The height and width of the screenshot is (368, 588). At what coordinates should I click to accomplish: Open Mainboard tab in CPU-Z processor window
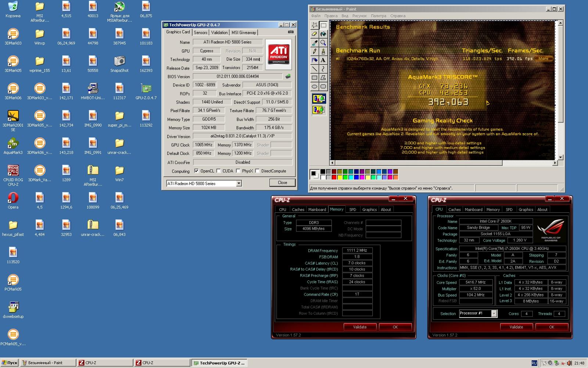[473, 209]
